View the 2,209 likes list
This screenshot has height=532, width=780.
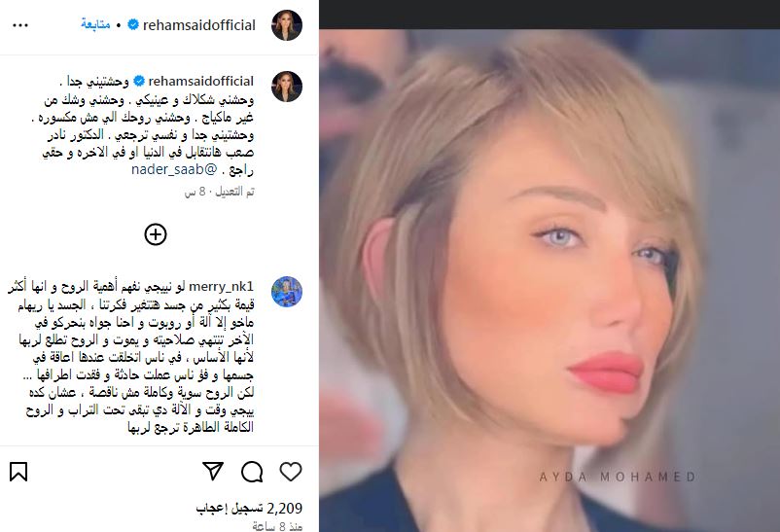click(249, 508)
